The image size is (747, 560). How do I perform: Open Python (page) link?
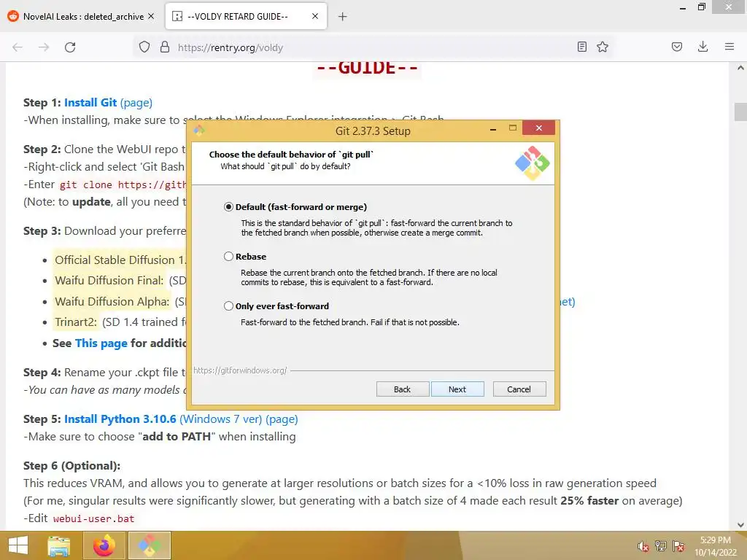click(x=282, y=419)
